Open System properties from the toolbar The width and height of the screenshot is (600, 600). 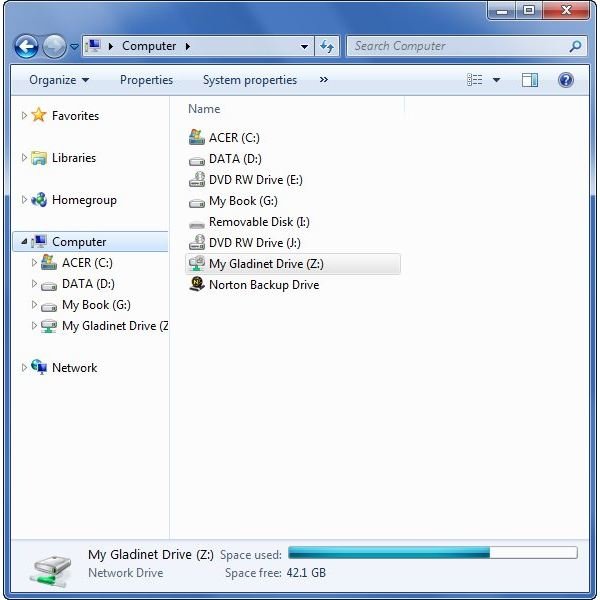pyautogui.click(x=249, y=80)
